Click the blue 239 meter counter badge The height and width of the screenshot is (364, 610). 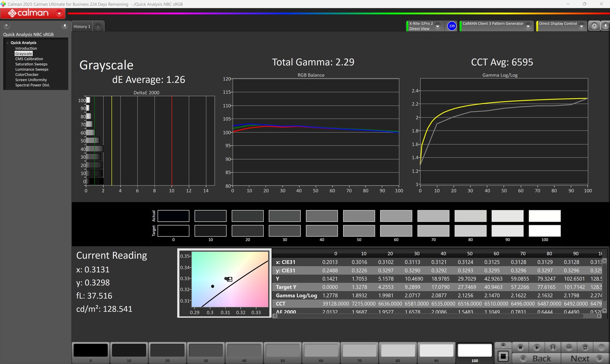point(451,26)
